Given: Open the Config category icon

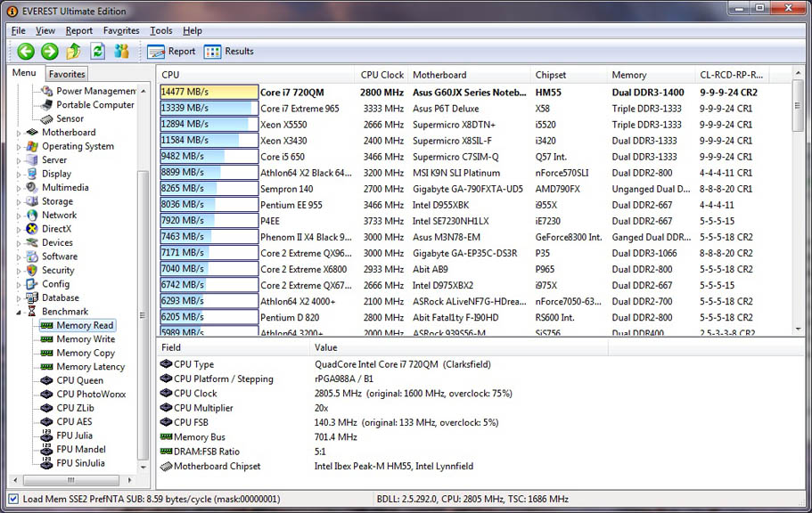Looking at the screenshot, I should click(32, 284).
